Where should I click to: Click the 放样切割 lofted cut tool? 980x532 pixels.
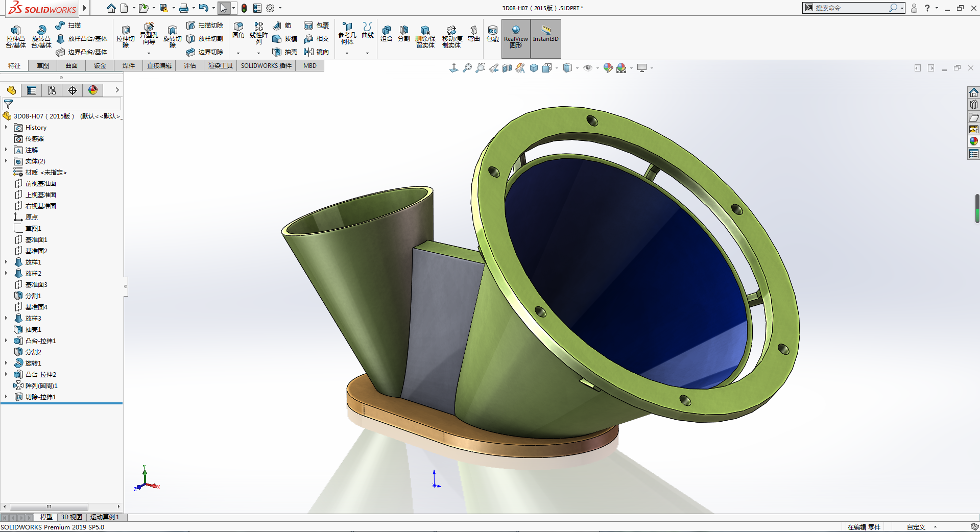point(205,38)
